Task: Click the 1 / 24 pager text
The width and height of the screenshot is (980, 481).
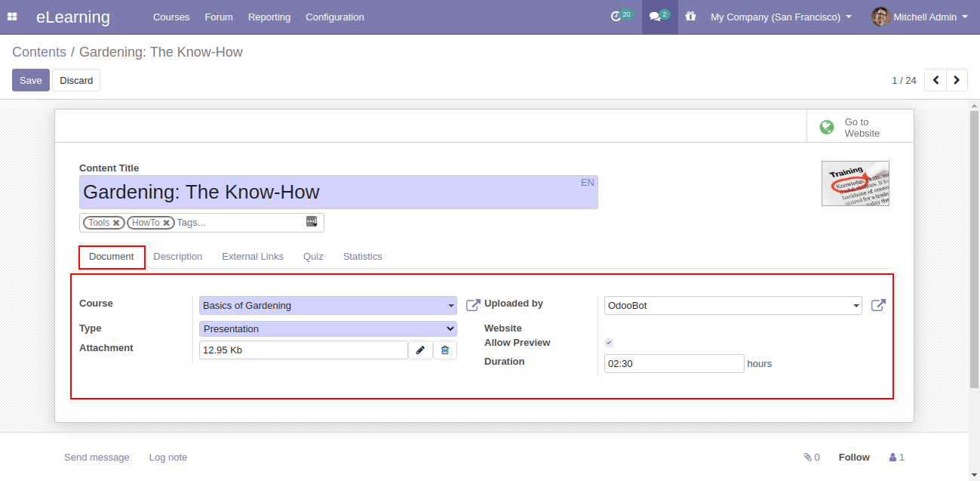Action: click(904, 80)
